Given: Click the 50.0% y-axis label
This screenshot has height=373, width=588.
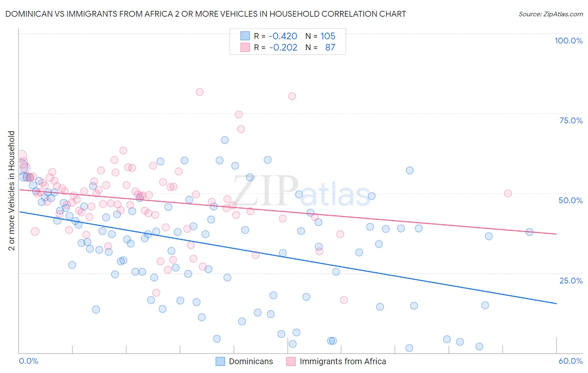Looking at the screenshot, I should pyautogui.click(x=571, y=200).
